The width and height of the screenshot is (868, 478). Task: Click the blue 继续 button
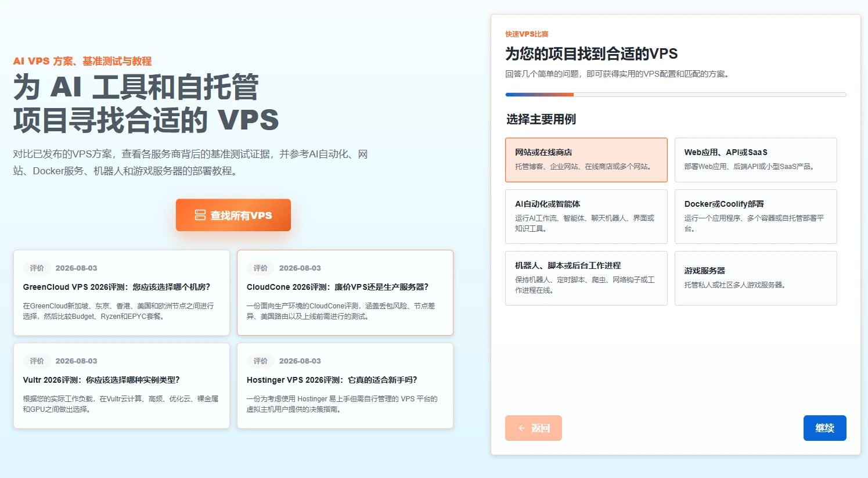click(x=824, y=428)
